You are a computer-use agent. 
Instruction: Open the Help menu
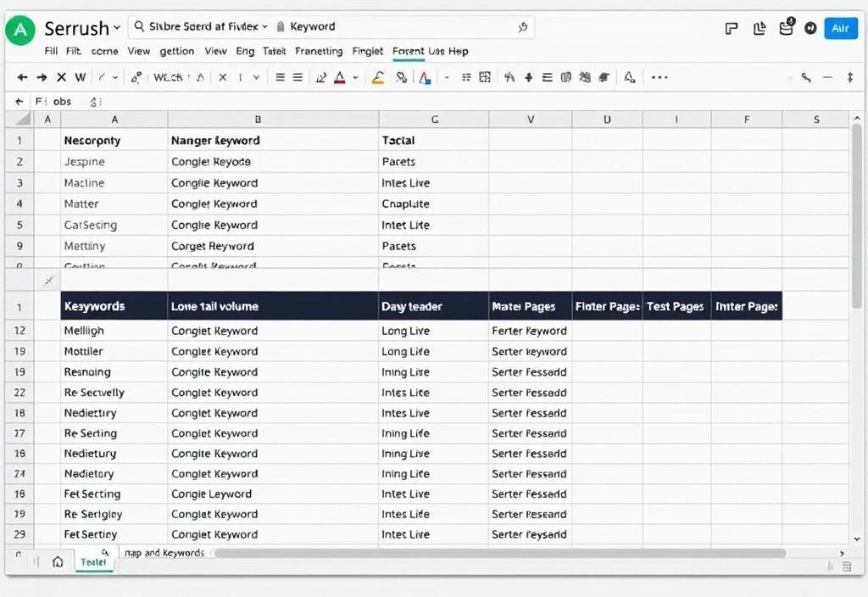(459, 51)
